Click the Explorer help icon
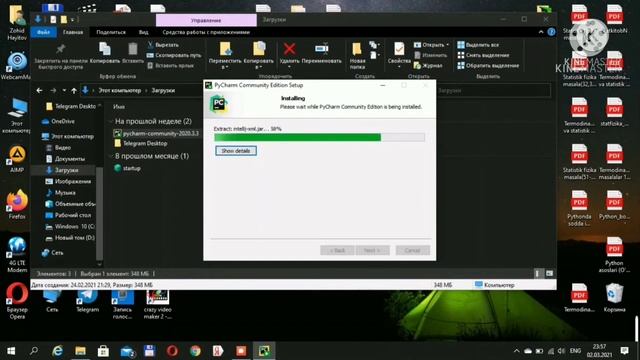 tap(551, 32)
